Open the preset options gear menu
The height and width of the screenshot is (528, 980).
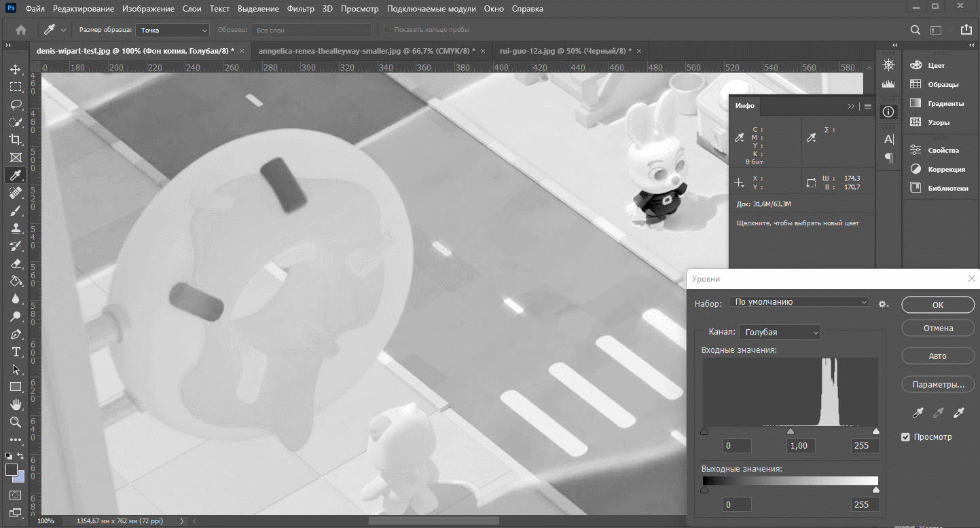883,304
